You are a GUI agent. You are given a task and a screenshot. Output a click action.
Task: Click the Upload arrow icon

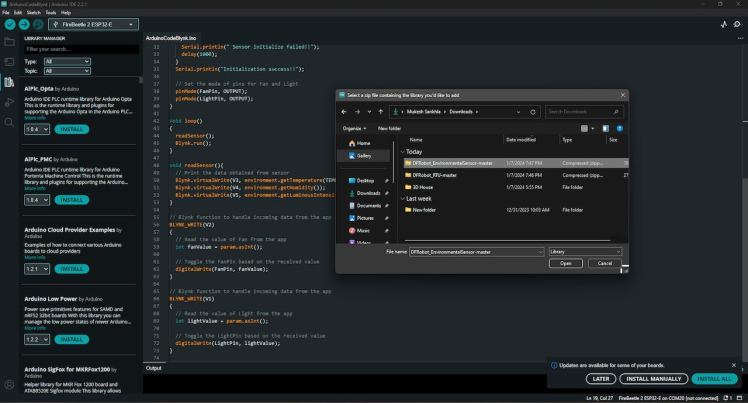click(23, 23)
